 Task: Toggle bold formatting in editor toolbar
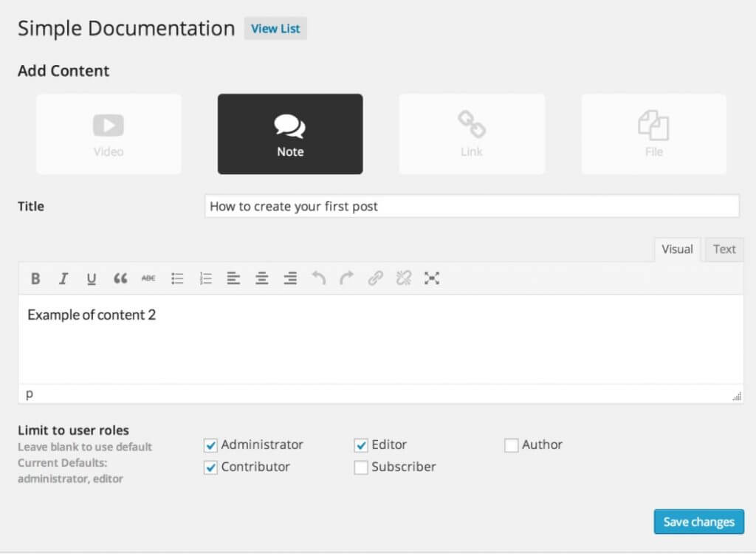(x=35, y=278)
